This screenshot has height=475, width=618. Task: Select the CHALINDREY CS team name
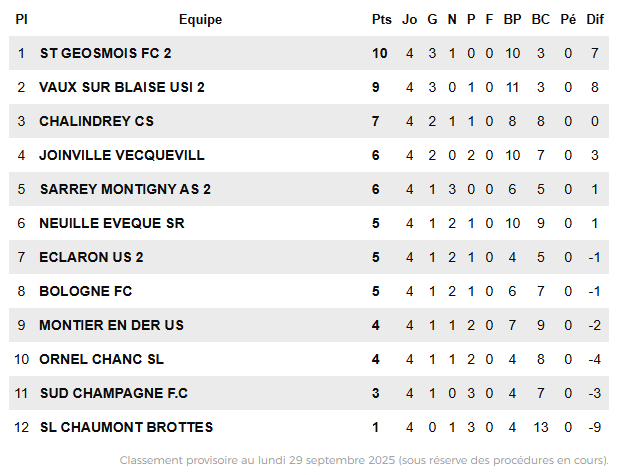tap(97, 121)
